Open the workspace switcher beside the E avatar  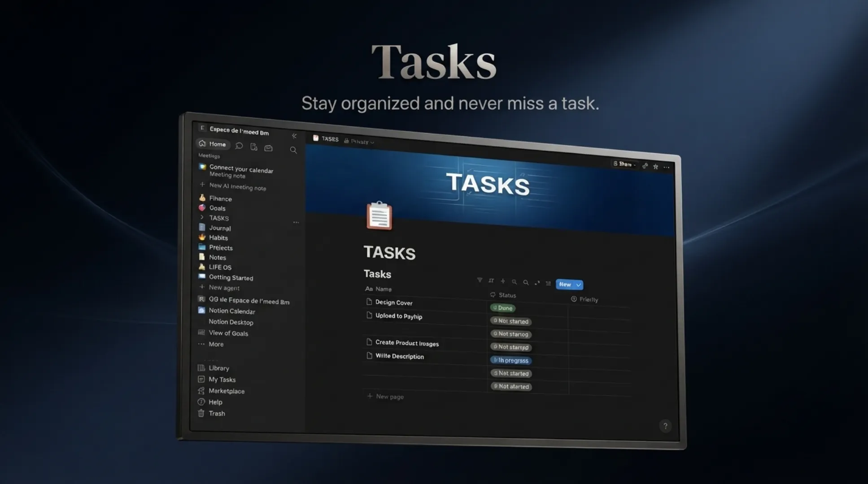(239, 130)
